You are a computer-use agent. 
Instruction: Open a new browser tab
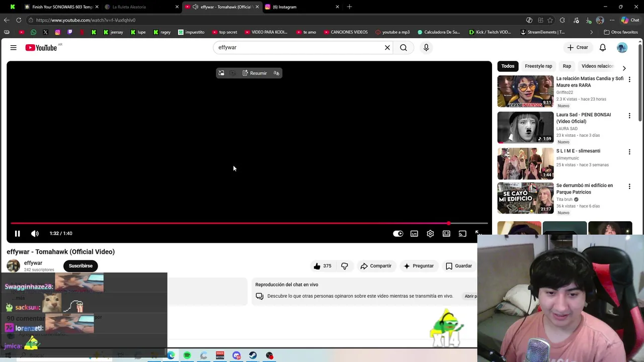click(x=349, y=7)
